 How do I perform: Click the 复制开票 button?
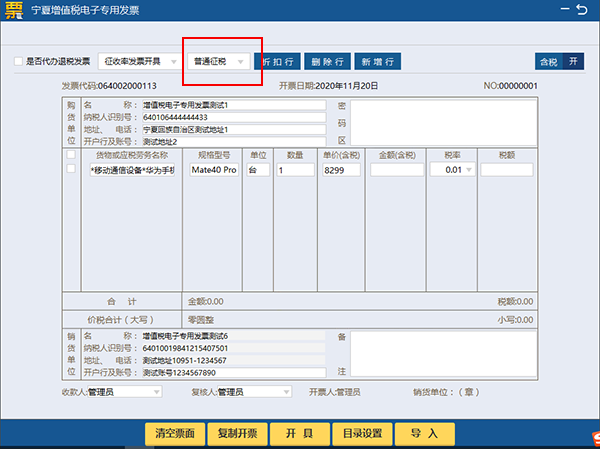tap(238, 433)
